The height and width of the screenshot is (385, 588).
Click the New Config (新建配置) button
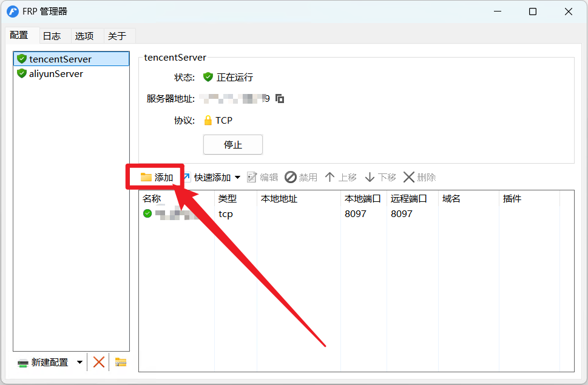[x=43, y=363]
